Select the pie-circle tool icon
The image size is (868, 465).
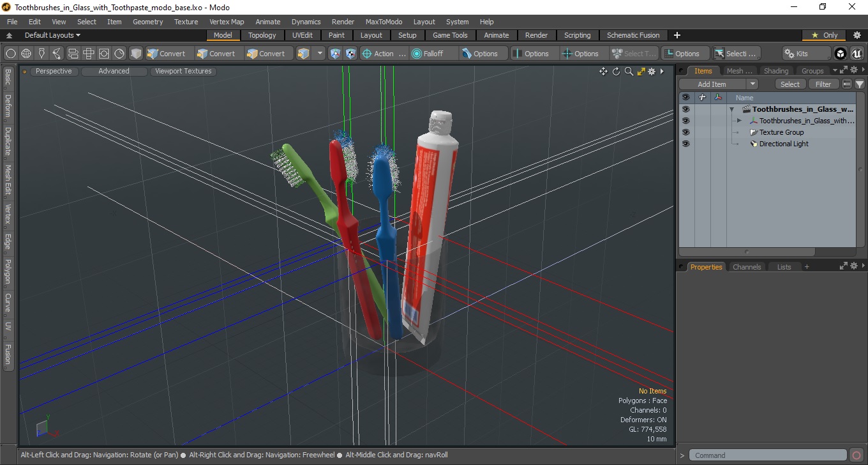click(119, 54)
